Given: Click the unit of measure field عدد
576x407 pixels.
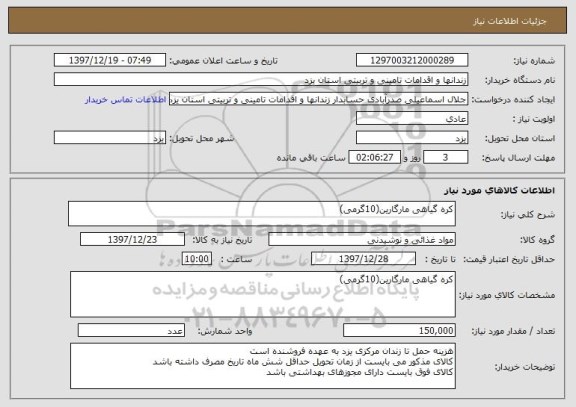Looking at the screenshot, I should pyautogui.click(x=131, y=331).
